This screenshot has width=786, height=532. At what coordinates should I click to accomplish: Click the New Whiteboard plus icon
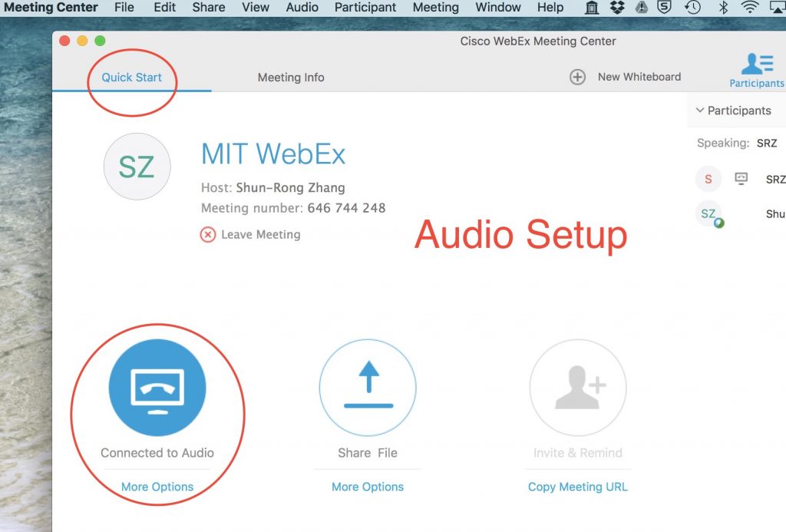577,77
